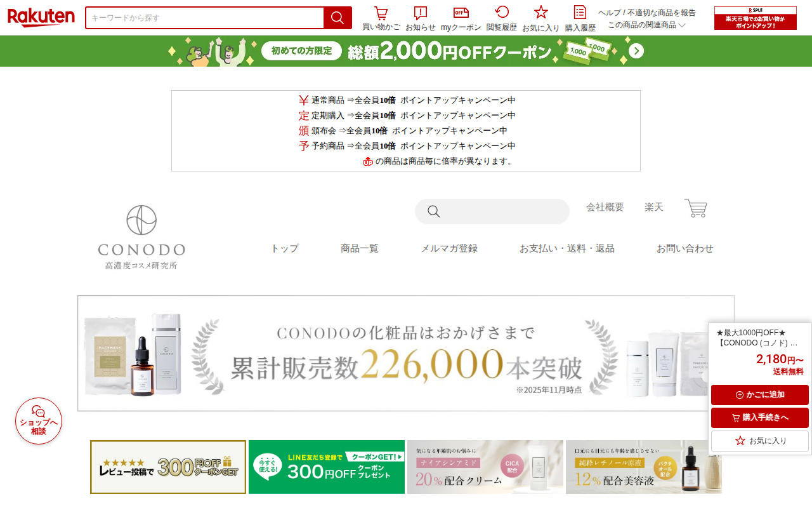The height and width of the screenshot is (508, 812).
Task: Select the 商品一覧 nav item
Action: (360, 248)
